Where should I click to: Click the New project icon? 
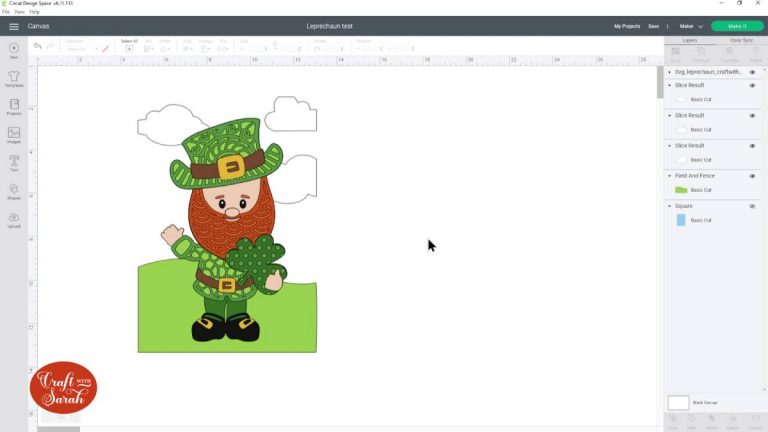[x=14, y=48]
